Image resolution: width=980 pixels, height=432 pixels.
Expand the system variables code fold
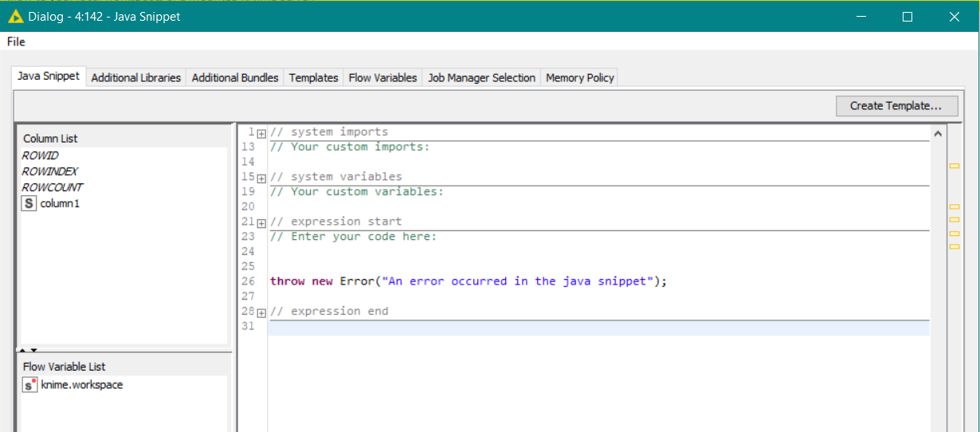coord(261,179)
